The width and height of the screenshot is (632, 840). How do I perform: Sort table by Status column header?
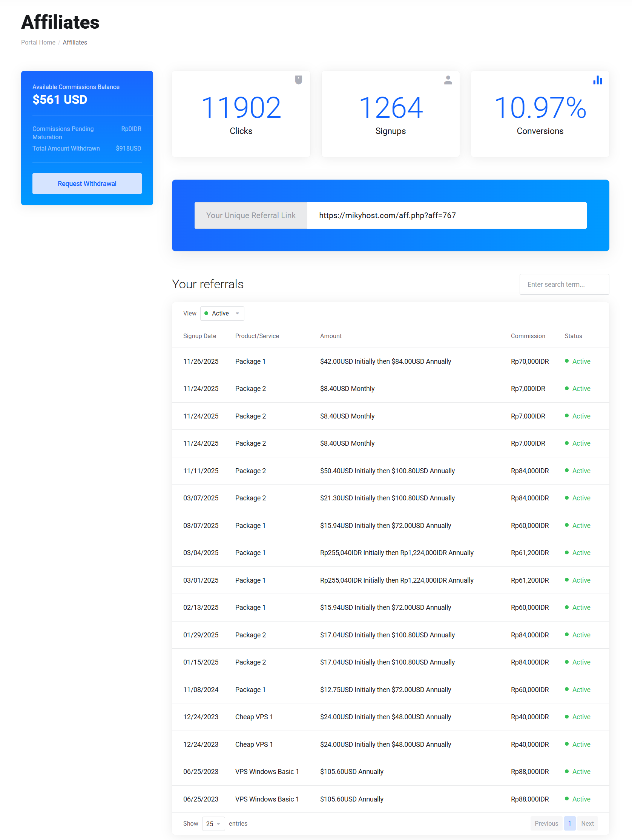click(573, 336)
